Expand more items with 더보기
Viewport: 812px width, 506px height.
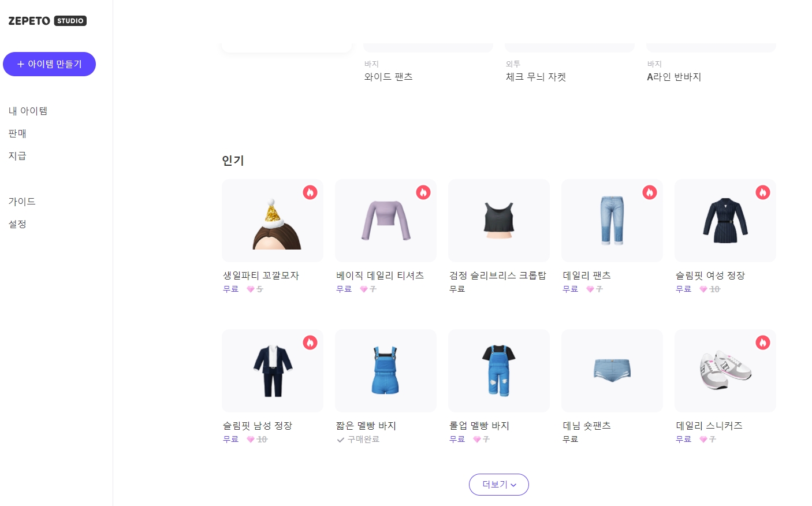tap(499, 485)
